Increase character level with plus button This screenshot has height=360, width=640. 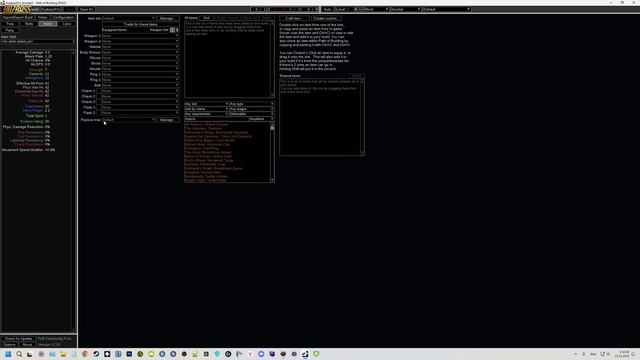click(355, 9)
